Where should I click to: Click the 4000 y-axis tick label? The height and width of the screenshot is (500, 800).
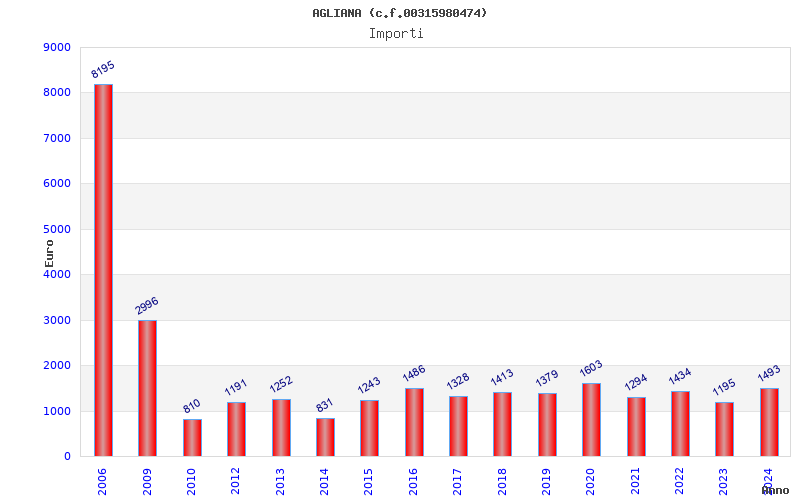57,274
